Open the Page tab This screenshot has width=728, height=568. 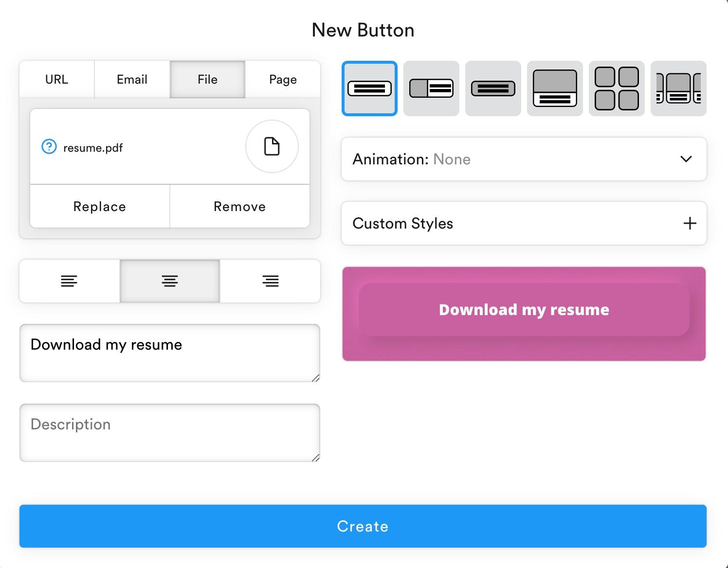pos(283,79)
